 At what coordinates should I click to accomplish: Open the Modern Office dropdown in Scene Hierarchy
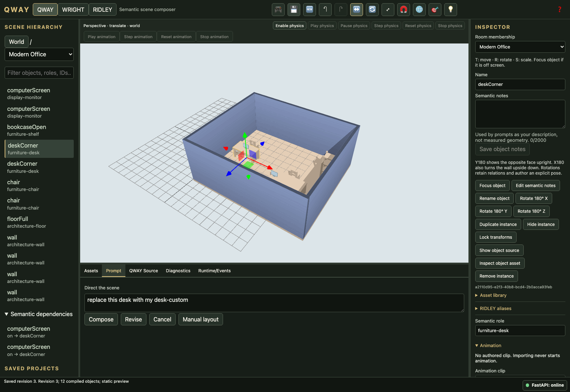point(39,54)
